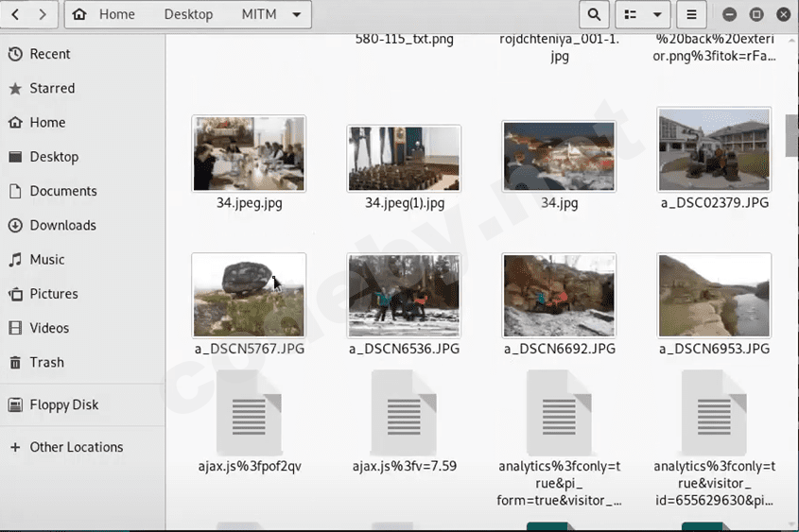Click the vertical scrollbar handle
This screenshot has height=532, width=799.
pyautogui.click(x=791, y=135)
